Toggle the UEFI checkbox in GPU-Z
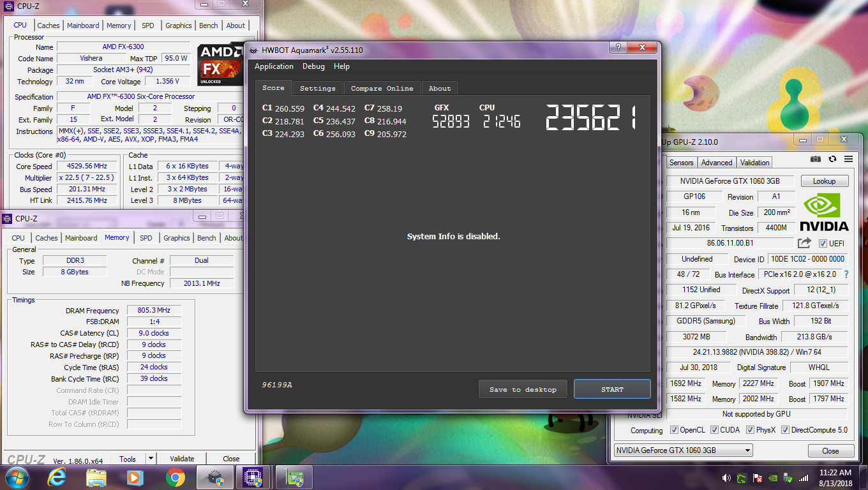Screen dimensions: 868x490 [823, 243]
